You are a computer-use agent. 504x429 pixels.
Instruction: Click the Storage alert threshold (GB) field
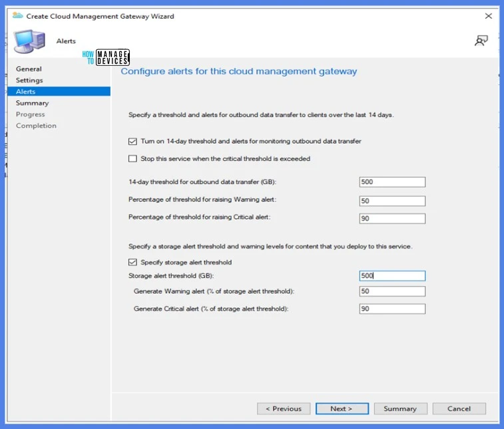pyautogui.click(x=391, y=276)
